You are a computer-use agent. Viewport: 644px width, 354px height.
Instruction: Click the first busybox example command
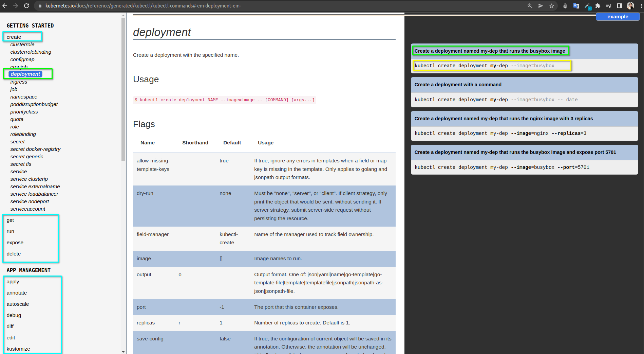pos(485,66)
